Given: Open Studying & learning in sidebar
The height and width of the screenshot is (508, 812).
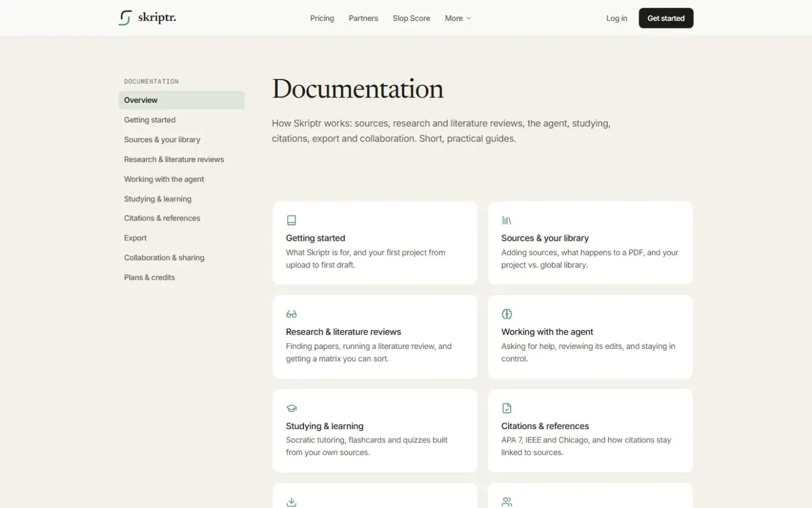Looking at the screenshot, I should click(158, 199).
